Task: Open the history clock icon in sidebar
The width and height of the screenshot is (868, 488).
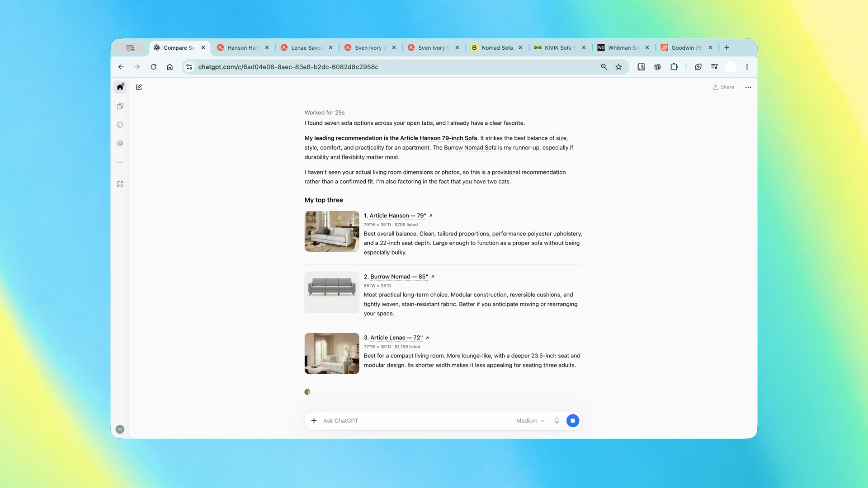Action: click(120, 125)
